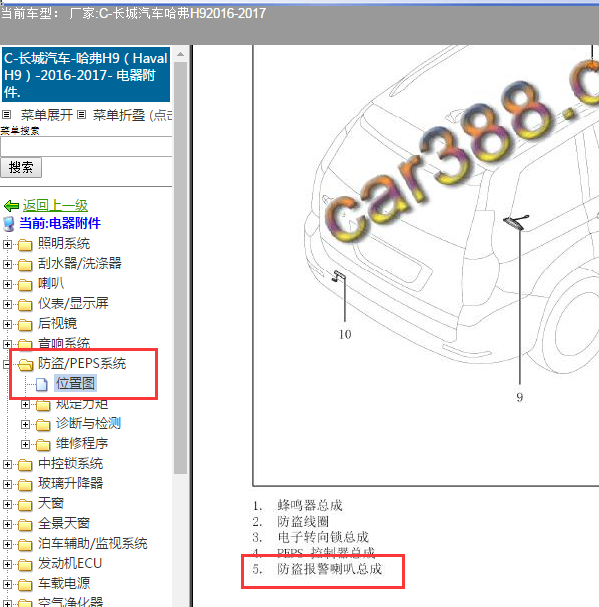Click the sidebar scroll-up arrow

[x=180, y=55]
